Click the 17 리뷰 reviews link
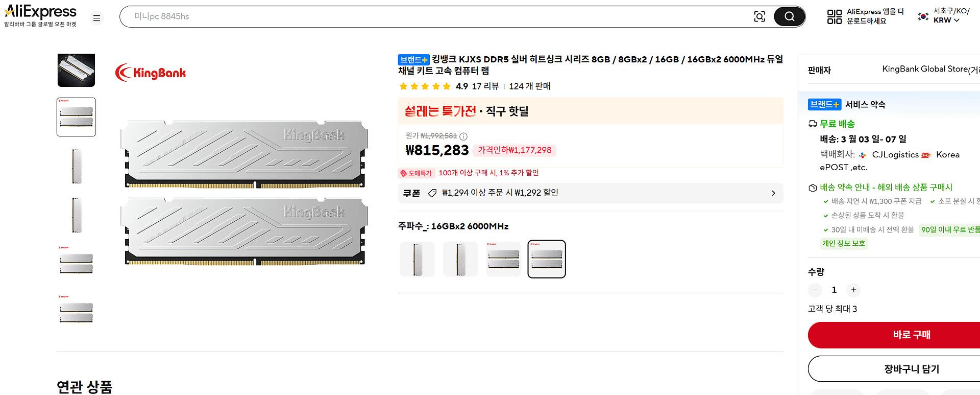Image resolution: width=980 pixels, height=395 pixels. (485, 86)
